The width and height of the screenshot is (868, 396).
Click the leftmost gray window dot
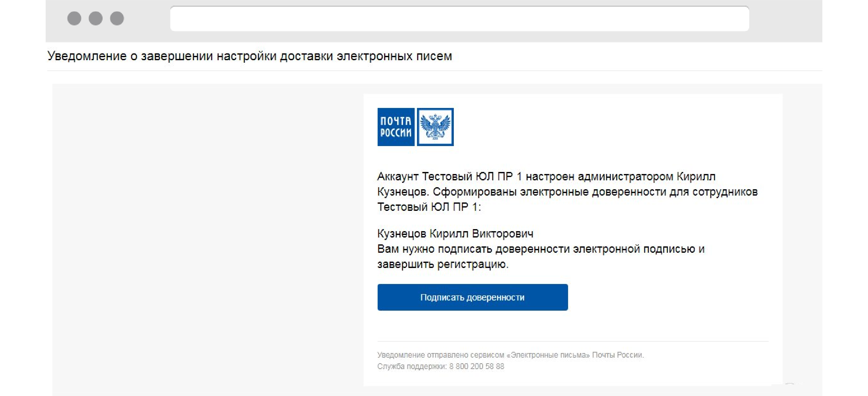[x=74, y=18]
